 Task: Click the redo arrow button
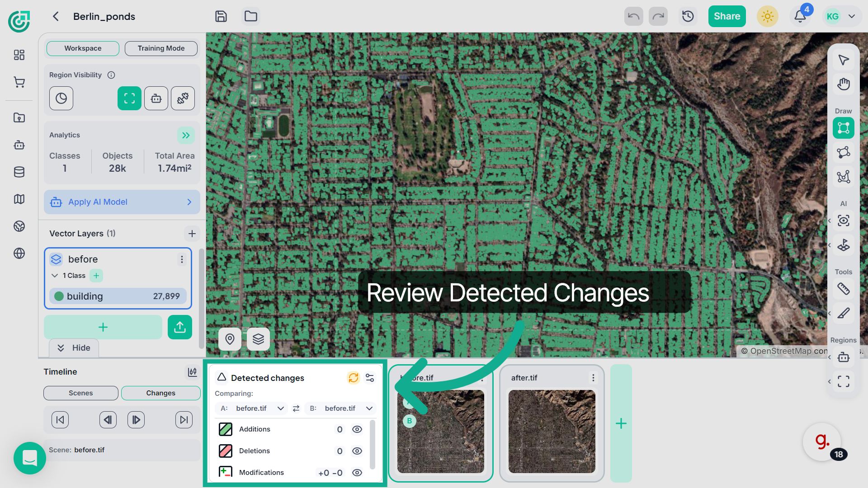tap(658, 16)
